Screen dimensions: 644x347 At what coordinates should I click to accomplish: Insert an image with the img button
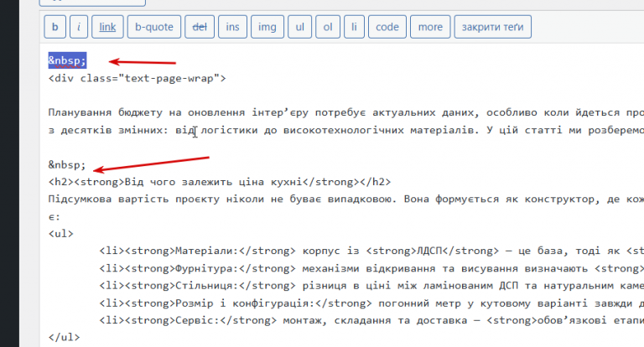click(x=267, y=27)
